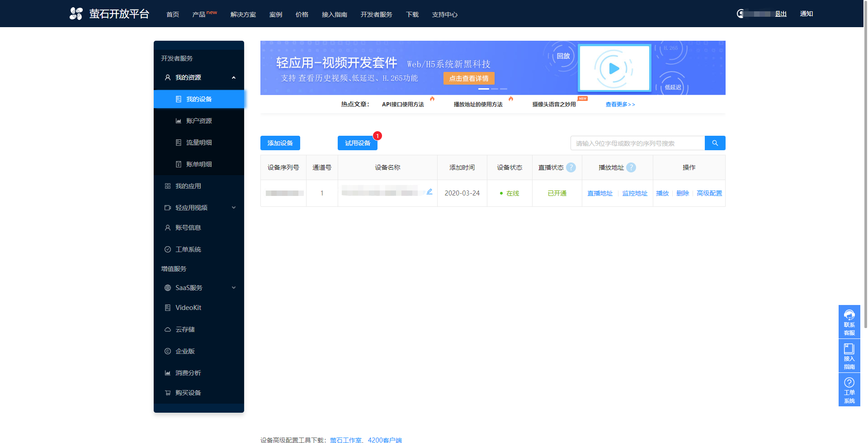Open 账户资源 in sidebar
868x443 pixels.
pos(199,121)
